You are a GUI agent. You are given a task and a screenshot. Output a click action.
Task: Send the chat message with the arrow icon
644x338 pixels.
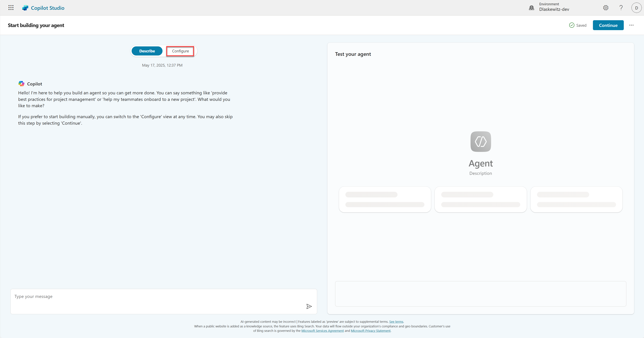point(309,306)
